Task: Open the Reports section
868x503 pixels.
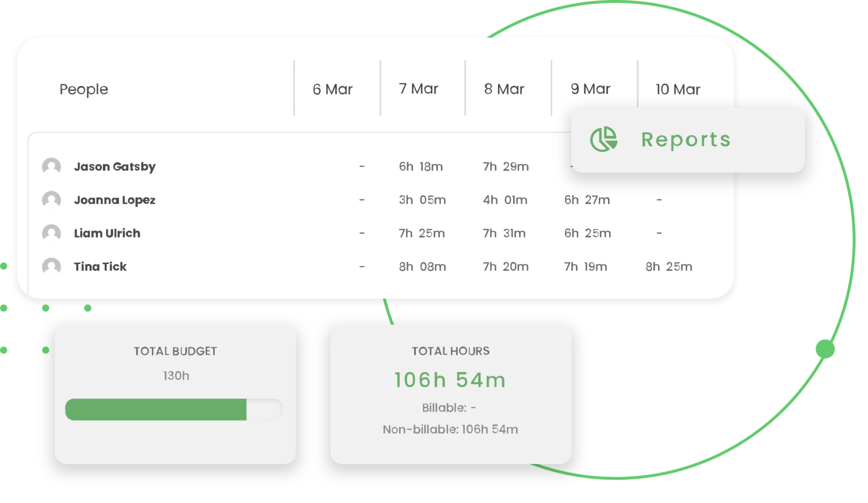Action: coord(685,139)
